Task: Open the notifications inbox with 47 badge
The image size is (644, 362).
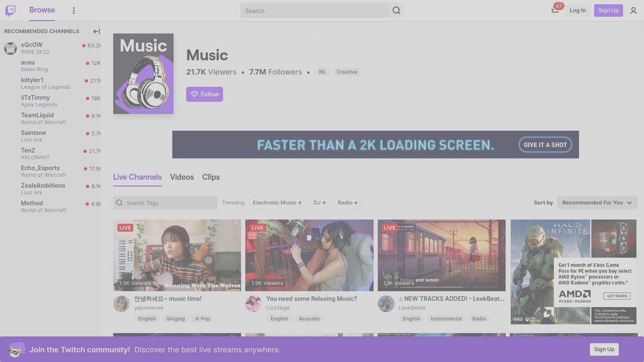Action: (x=555, y=10)
